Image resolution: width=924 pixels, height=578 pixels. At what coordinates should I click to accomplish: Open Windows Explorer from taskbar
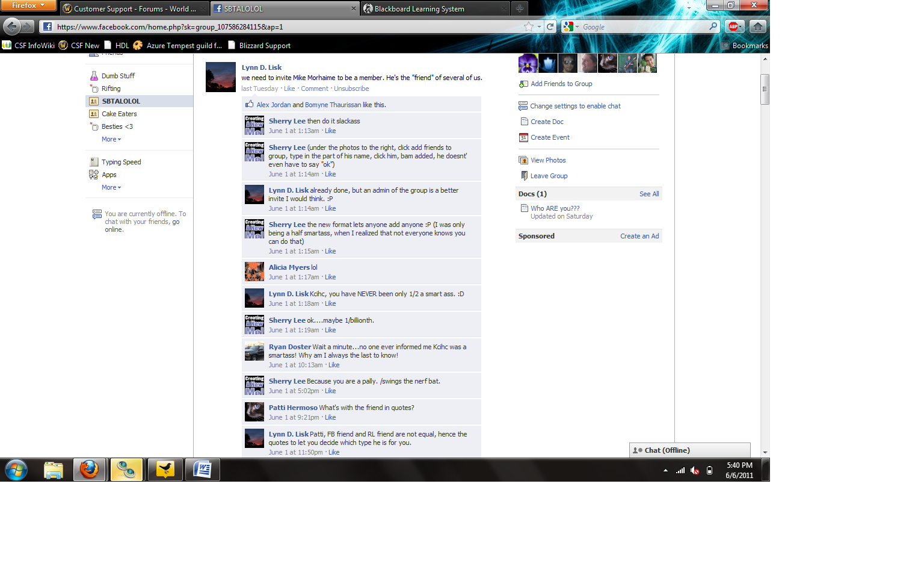[54, 470]
